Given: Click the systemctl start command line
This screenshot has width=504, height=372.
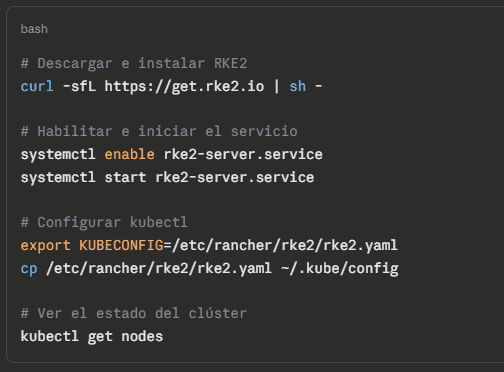Looking at the screenshot, I should (167, 177).
